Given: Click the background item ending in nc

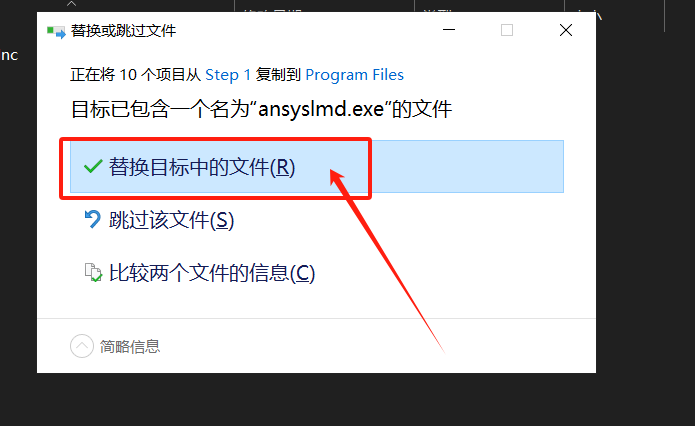Looking at the screenshot, I should tap(9, 55).
